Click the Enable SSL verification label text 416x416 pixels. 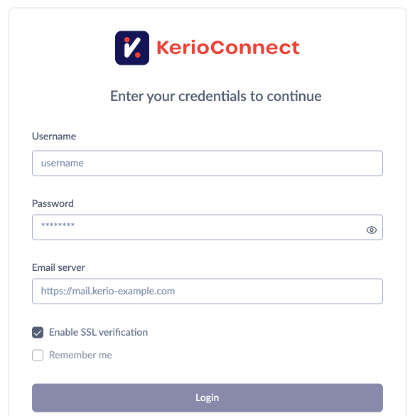98,332
